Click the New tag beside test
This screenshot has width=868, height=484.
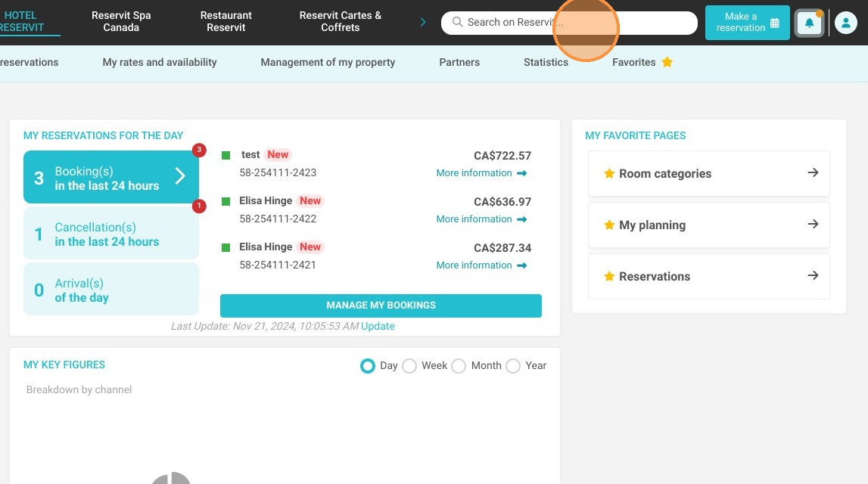click(x=278, y=154)
